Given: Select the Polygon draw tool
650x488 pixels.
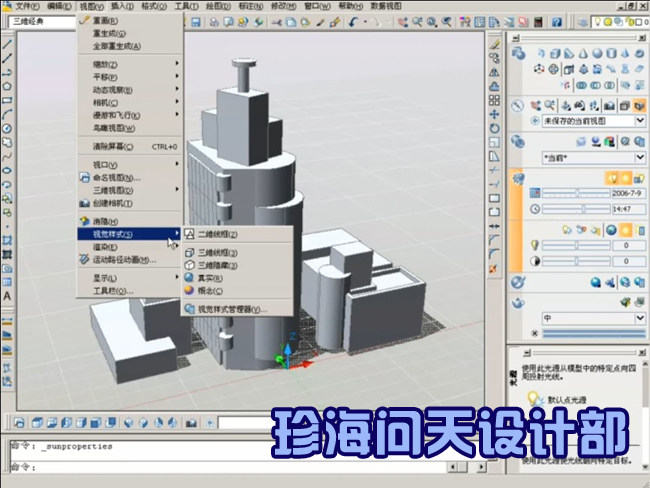Looking at the screenshot, I should [x=7, y=87].
